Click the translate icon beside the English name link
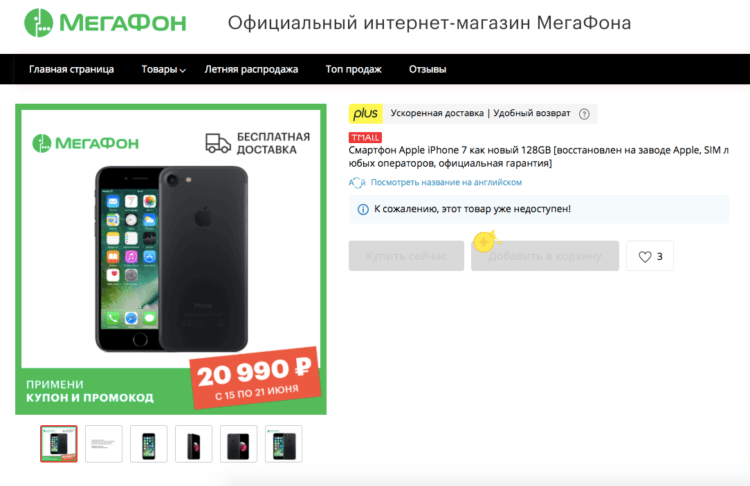Image resolution: width=750 pixels, height=486 pixels. (x=357, y=182)
